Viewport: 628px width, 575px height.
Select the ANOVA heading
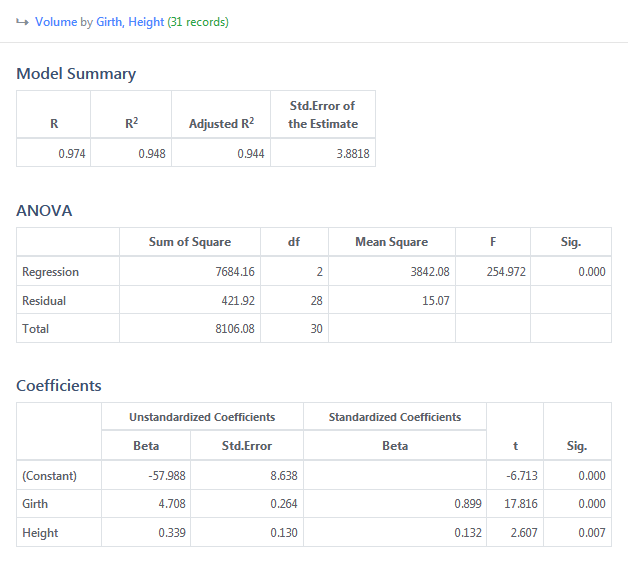44,211
